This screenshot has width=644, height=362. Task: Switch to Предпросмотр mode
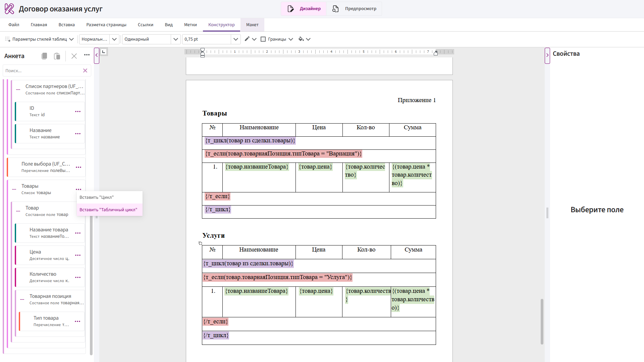(x=354, y=9)
